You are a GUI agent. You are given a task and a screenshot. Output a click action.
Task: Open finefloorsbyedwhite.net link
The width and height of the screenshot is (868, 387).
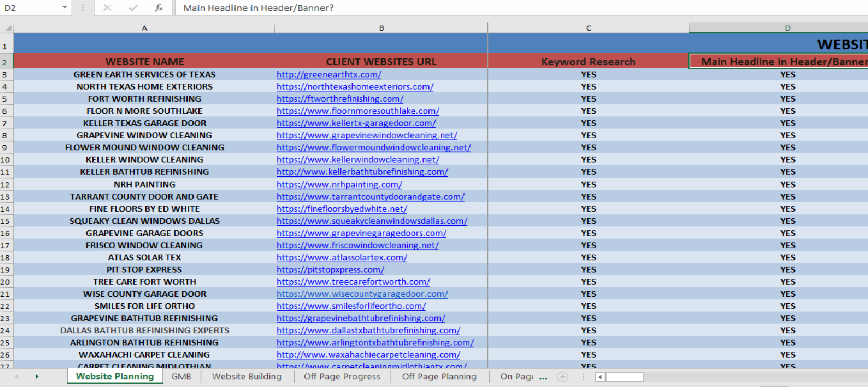342,209
